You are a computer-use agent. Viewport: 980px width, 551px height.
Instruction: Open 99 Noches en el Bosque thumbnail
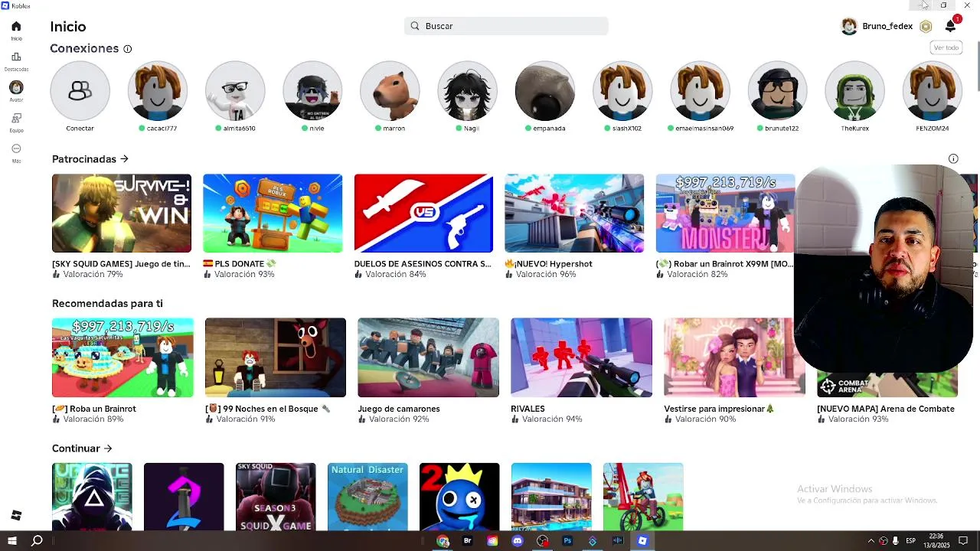point(276,357)
